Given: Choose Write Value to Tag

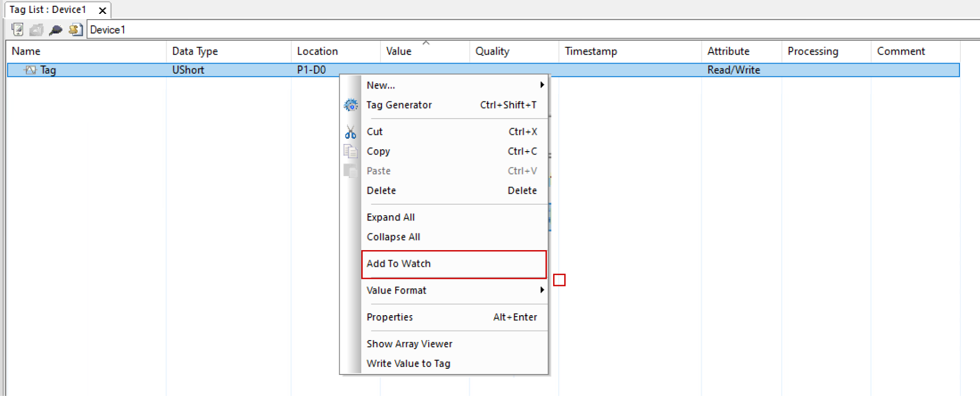Looking at the screenshot, I should pyautogui.click(x=408, y=363).
